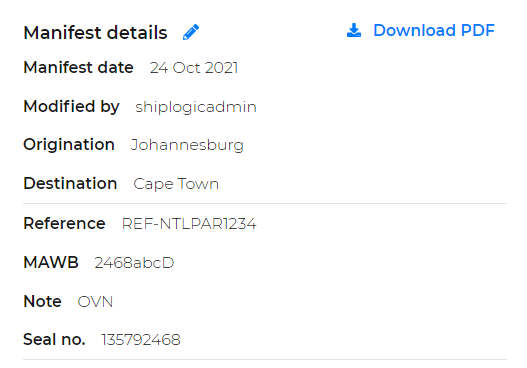The image size is (527, 368).
Task: Click the Reference label
Action: point(64,223)
